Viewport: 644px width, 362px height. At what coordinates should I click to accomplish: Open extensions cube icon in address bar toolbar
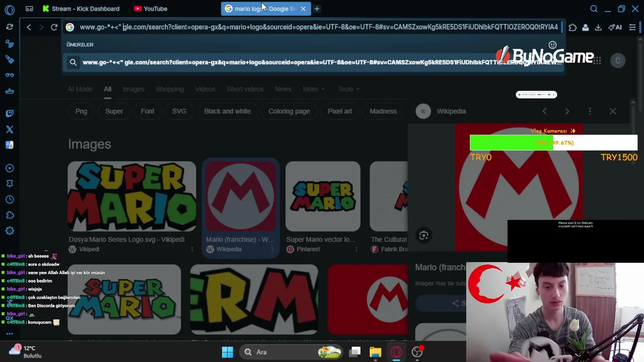(x=573, y=27)
